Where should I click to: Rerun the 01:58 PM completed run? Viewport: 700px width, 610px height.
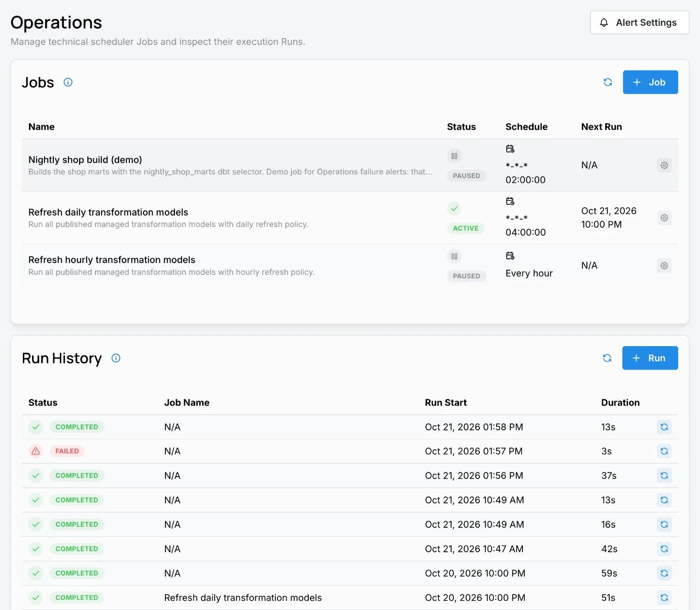[x=664, y=427]
